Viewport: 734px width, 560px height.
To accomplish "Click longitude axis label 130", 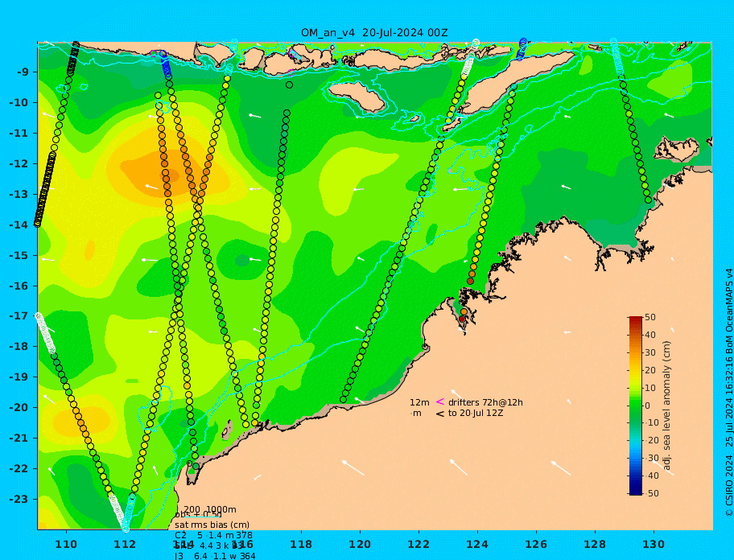I will pyautogui.click(x=654, y=544).
